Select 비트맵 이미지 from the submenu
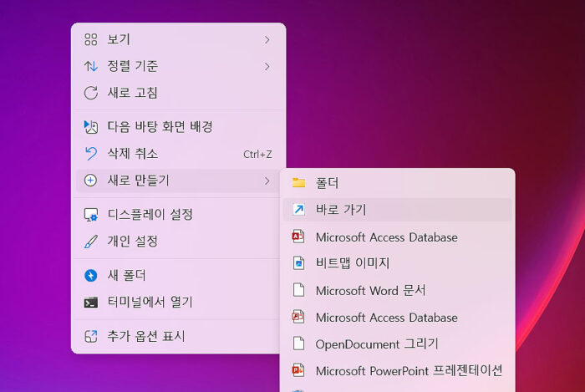 (397, 263)
